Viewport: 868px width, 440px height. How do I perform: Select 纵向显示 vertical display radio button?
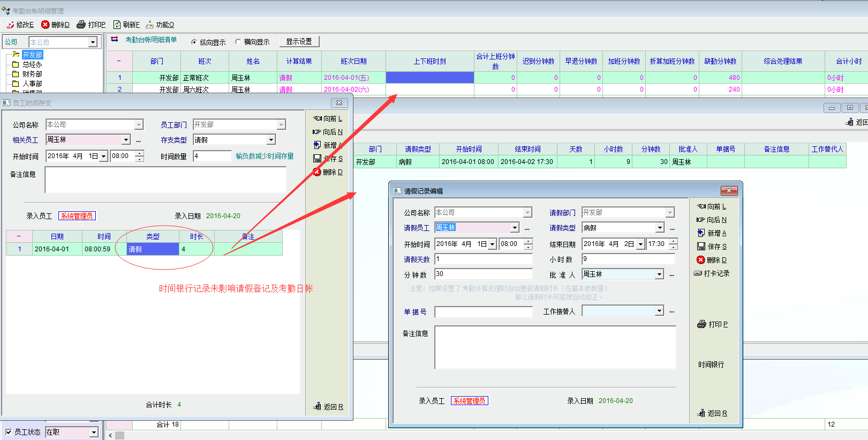click(x=194, y=42)
